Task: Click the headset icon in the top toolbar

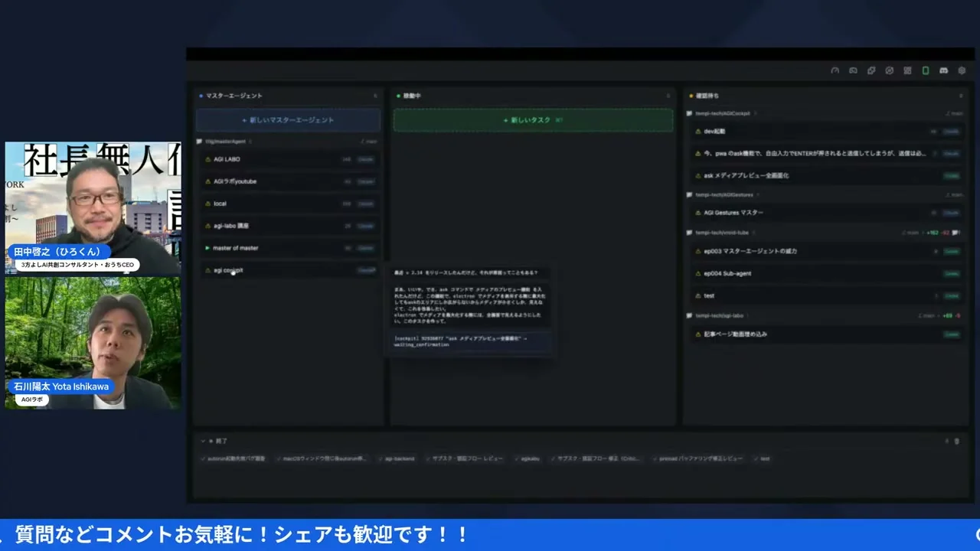Action: click(853, 70)
